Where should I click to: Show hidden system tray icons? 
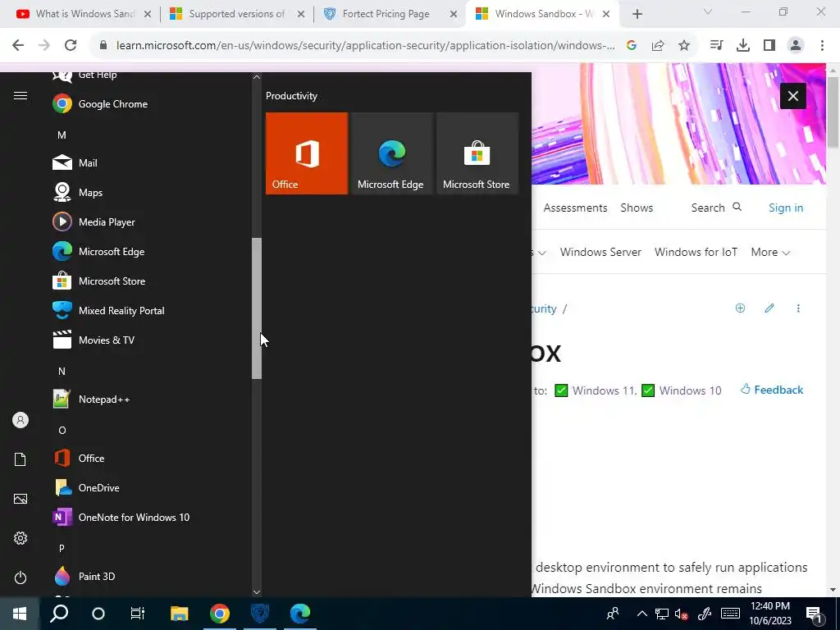pos(641,614)
